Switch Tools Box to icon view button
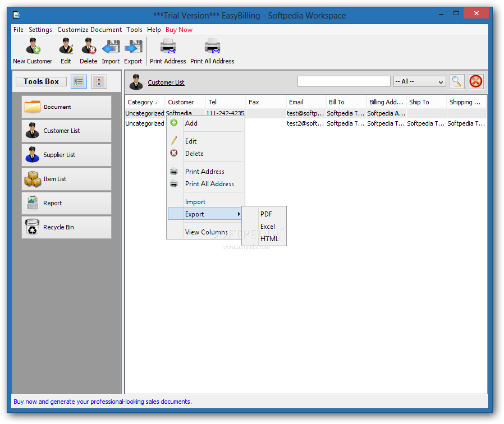This screenshot has height=424, width=504. click(x=99, y=81)
